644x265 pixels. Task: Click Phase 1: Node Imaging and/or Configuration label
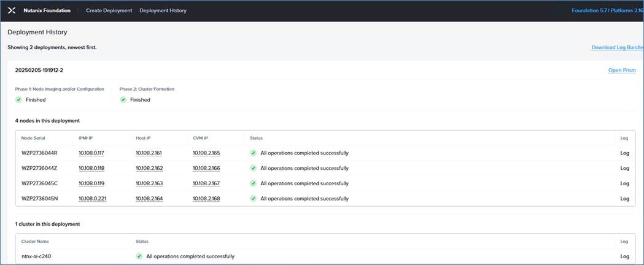tap(60, 89)
